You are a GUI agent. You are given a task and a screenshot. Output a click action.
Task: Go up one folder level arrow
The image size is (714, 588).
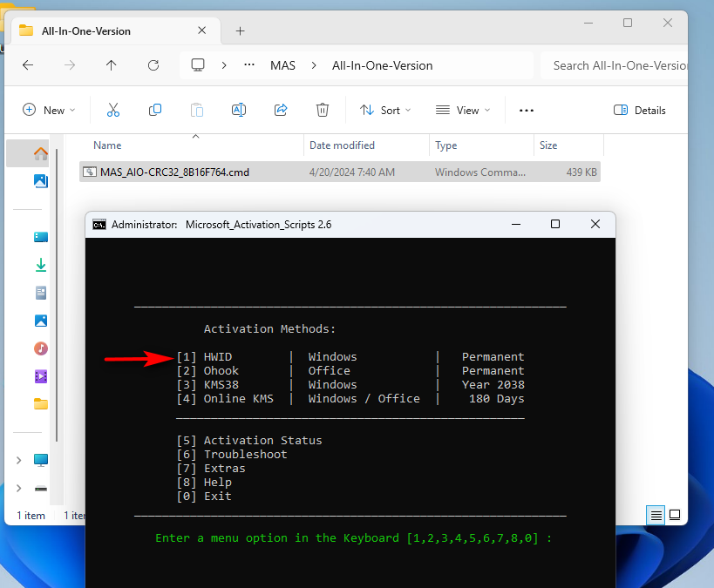[111, 65]
